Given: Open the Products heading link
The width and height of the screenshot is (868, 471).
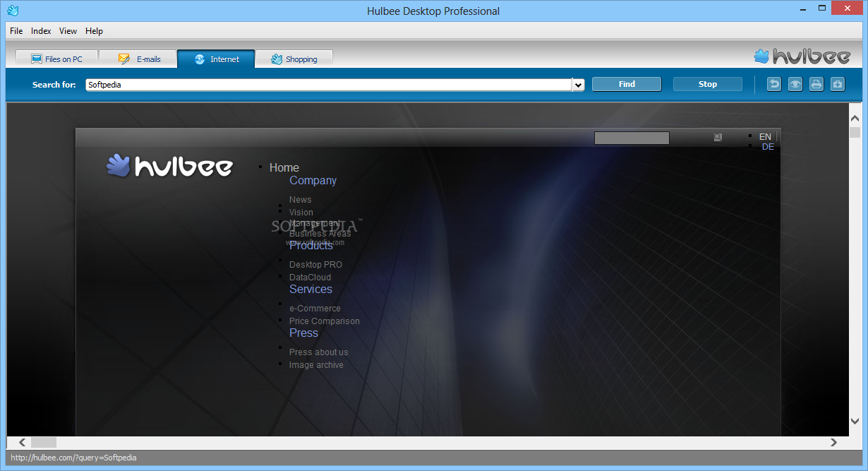Looking at the screenshot, I should tap(311, 245).
